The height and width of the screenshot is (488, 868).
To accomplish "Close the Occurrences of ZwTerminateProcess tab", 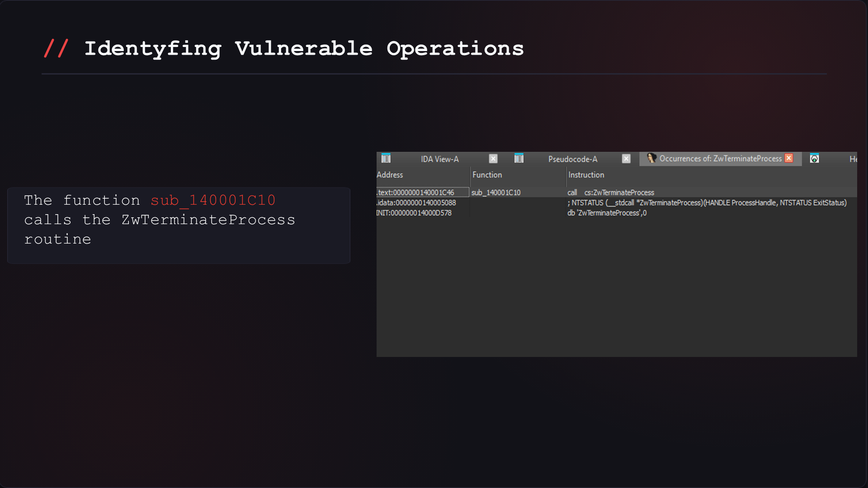I will [x=789, y=158].
